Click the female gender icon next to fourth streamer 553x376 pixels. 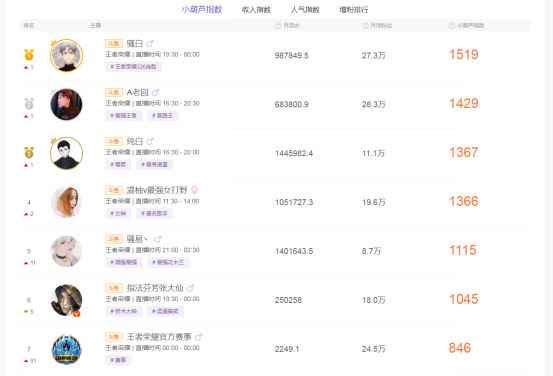click(194, 190)
